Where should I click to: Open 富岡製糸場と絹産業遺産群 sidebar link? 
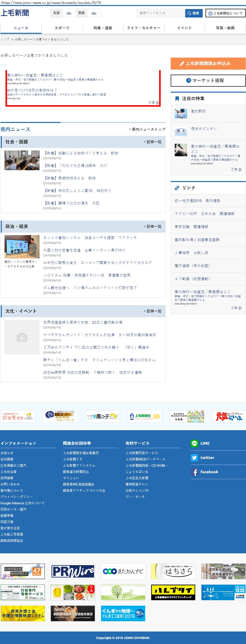(197, 240)
